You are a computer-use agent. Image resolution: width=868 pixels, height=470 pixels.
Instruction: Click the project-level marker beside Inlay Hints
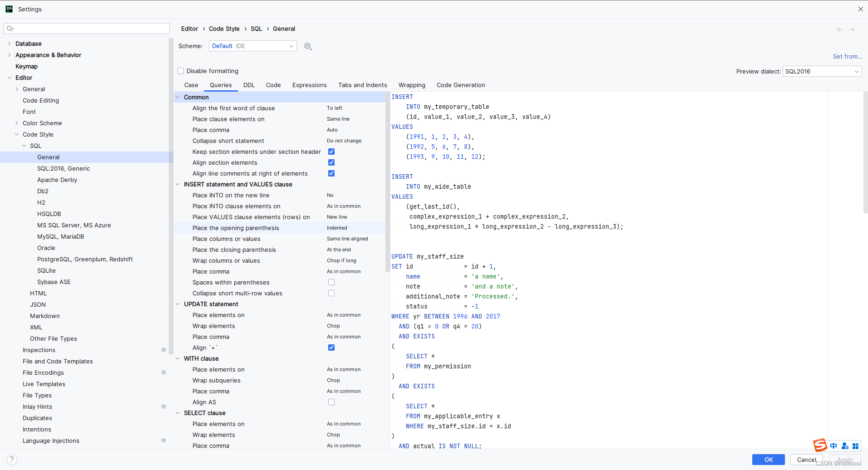pos(163,406)
